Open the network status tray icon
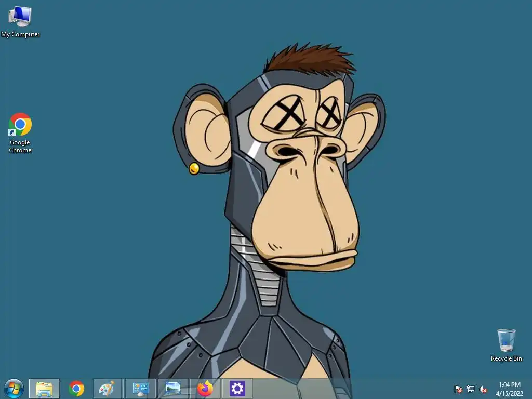The image size is (532, 399). [x=471, y=389]
